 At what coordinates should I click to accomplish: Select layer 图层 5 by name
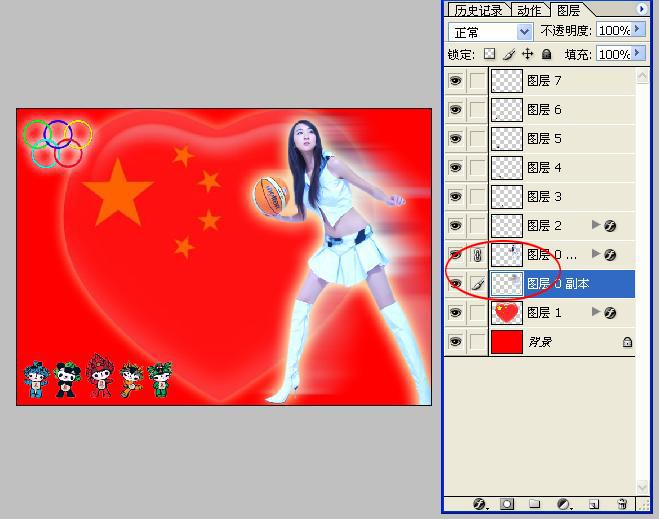click(x=544, y=139)
